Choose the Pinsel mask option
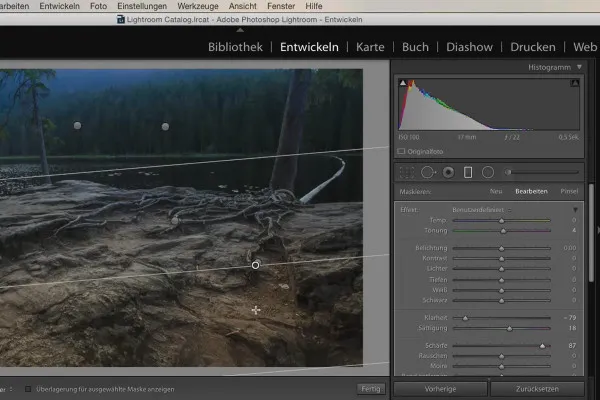600x400 pixels. coord(569,191)
